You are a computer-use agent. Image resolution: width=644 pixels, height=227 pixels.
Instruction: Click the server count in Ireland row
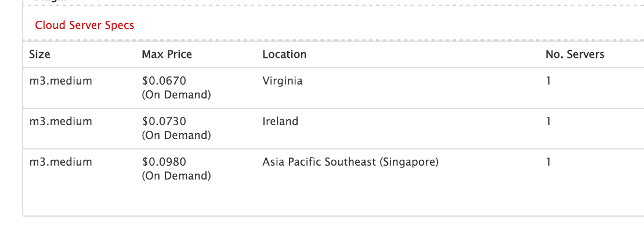[x=548, y=121]
